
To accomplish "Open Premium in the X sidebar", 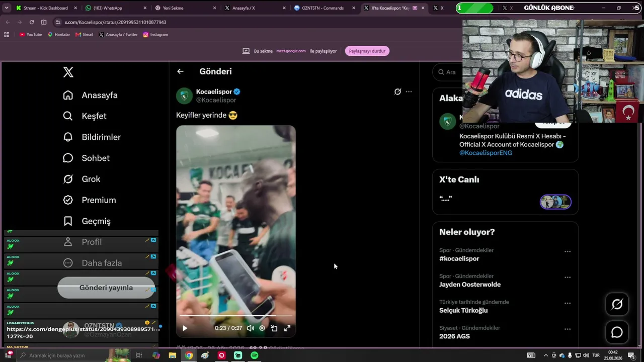I will (x=89, y=200).
